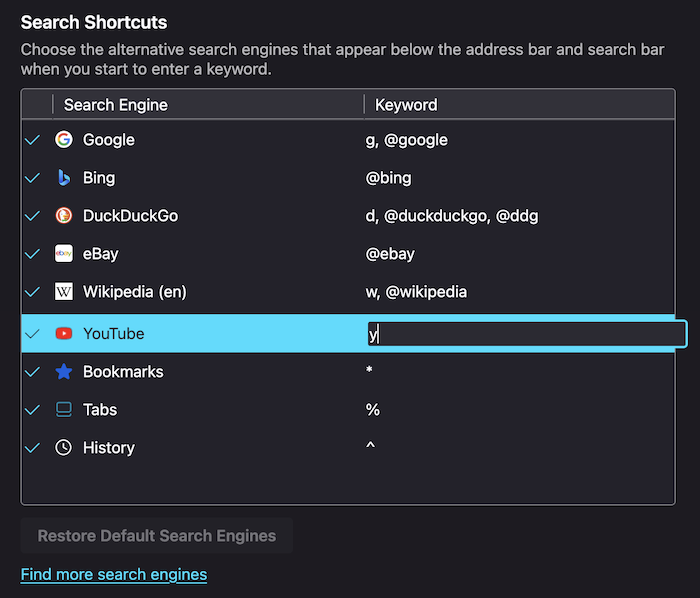Toggle the Wikipedia (en) checkmark

coord(33,292)
